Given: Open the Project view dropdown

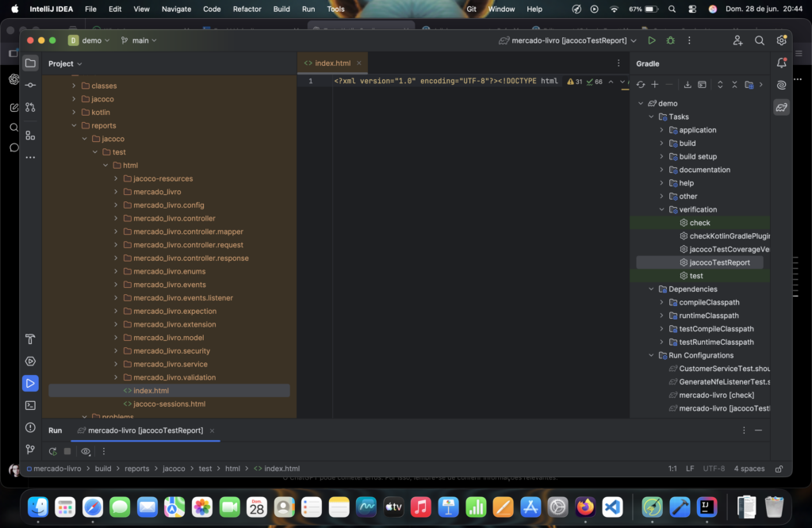Looking at the screenshot, I should 65,63.
